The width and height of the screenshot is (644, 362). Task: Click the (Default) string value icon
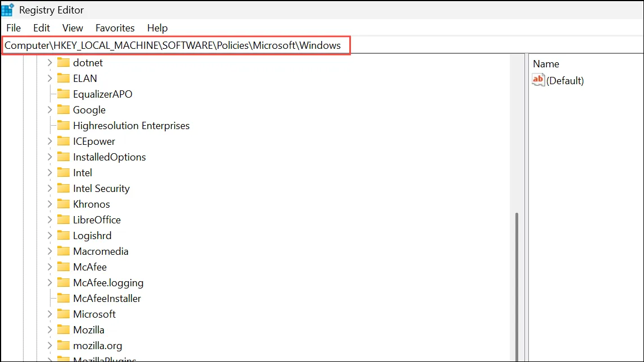538,80
